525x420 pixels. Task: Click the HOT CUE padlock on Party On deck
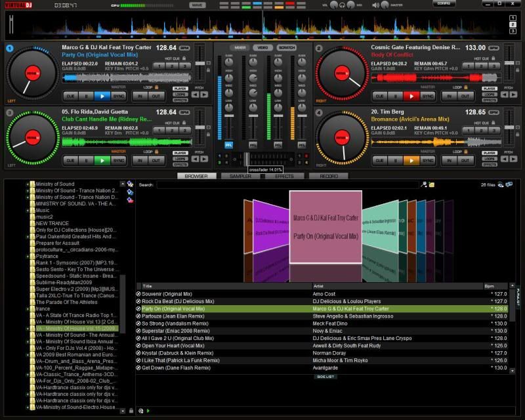[x=184, y=58]
